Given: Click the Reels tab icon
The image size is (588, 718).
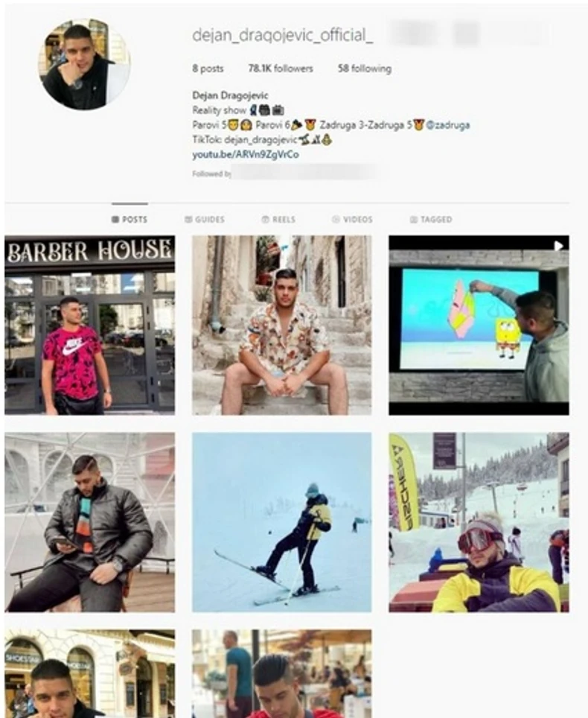Looking at the screenshot, I should (266, 220).
